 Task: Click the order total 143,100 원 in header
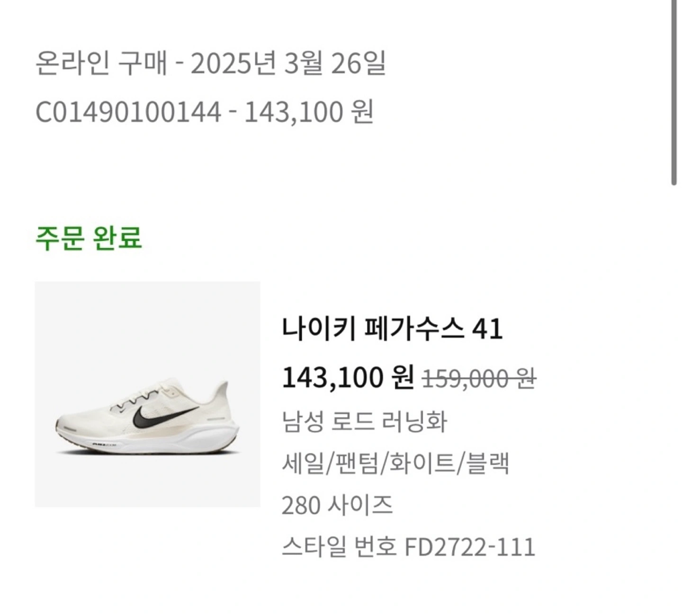click(309, 113)
